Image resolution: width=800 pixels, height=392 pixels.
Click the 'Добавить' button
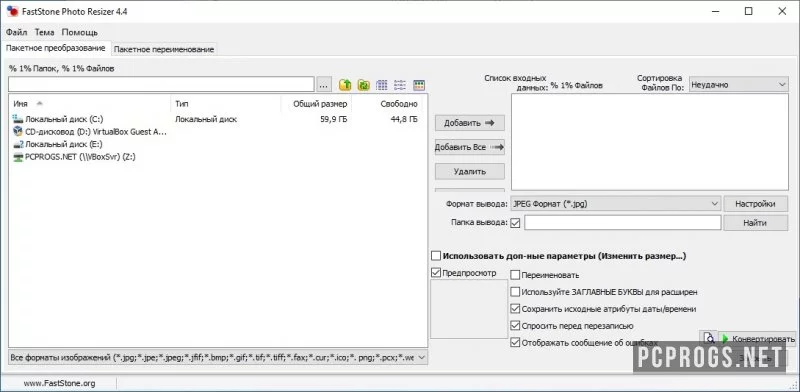click(x=470, y=123)
